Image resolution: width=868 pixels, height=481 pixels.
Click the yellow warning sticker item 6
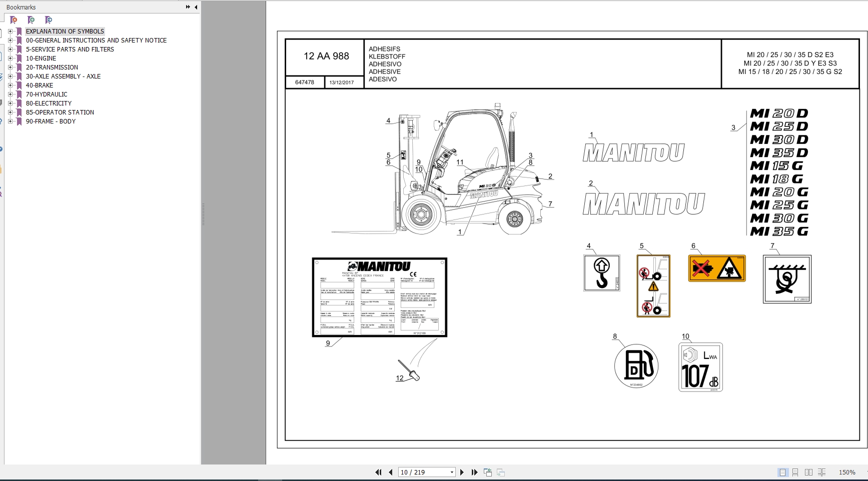click(x=716, y=268)
